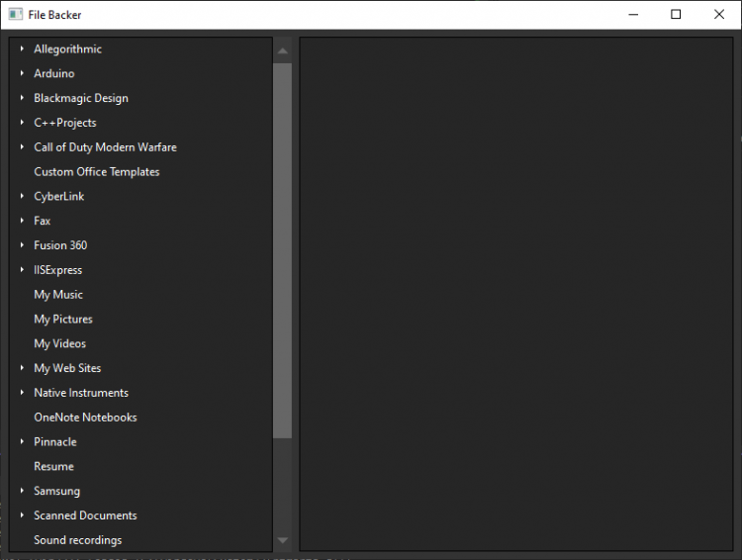Image resolution: width=742 pixels, height=560 pixels.
Task: Select the My Music folder
Action: [58, 295]
